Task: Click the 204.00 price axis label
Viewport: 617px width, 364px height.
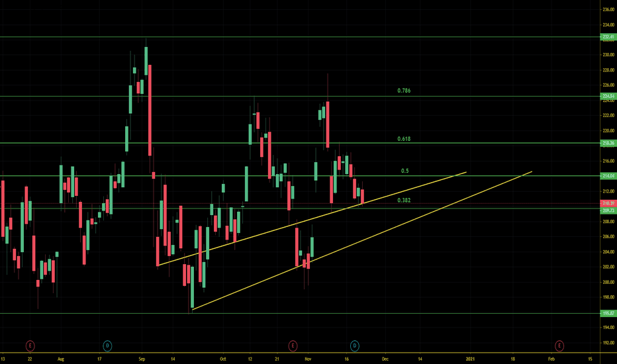Action: tap(608, 252)
